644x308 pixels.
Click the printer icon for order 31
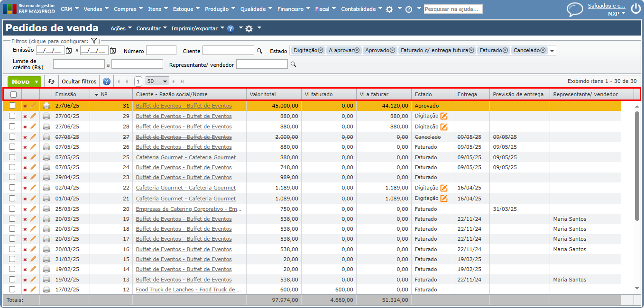(x=46, y=106)
